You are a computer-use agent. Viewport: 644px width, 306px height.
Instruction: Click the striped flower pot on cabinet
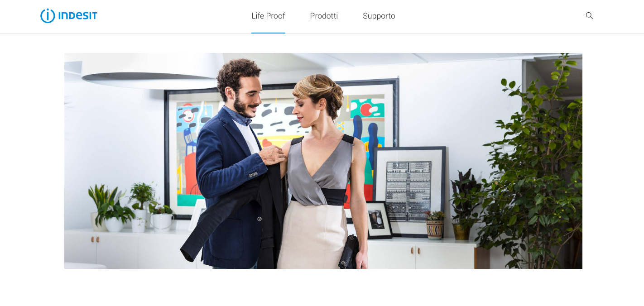click(435, 229)
